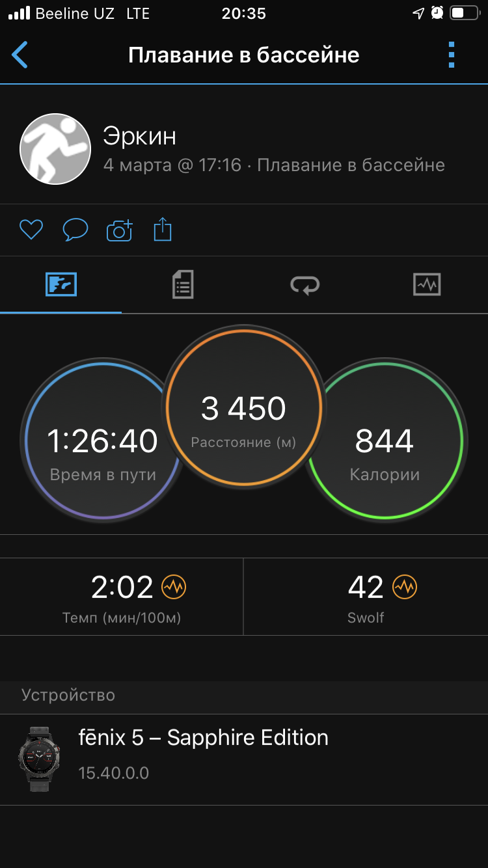This screenshot has height=868, width=488.
Task: Switch to the stats details tab
Action: (x=183, y=284)
